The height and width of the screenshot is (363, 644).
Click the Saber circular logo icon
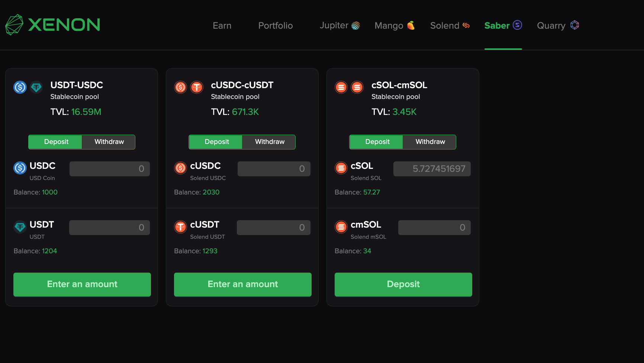[x=517, y=25]
